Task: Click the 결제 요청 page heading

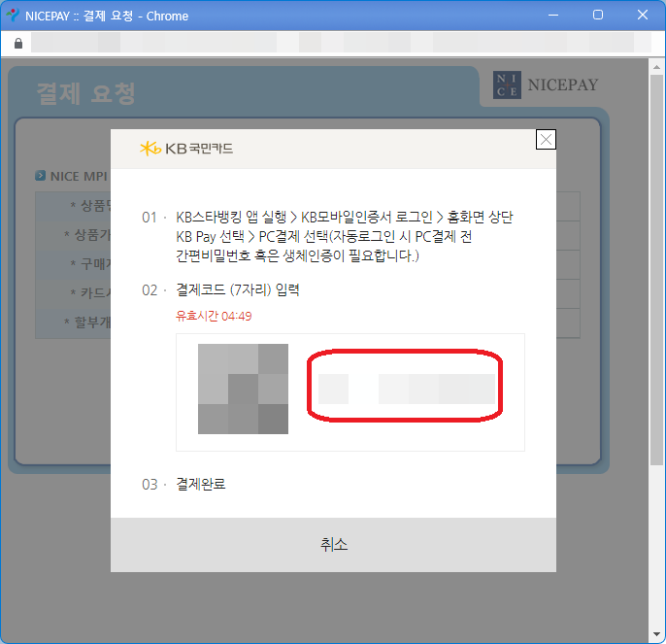Action: pos(86,93)
